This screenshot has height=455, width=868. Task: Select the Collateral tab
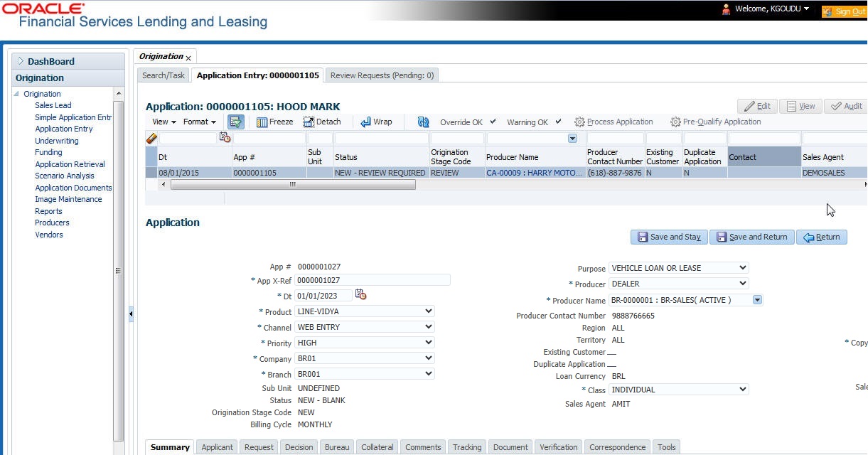point(377,447)
